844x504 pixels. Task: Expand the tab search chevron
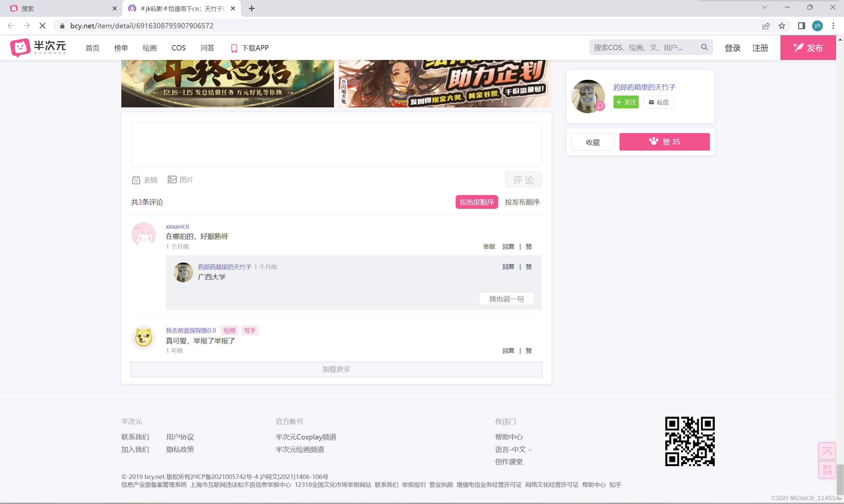point(765,7)
